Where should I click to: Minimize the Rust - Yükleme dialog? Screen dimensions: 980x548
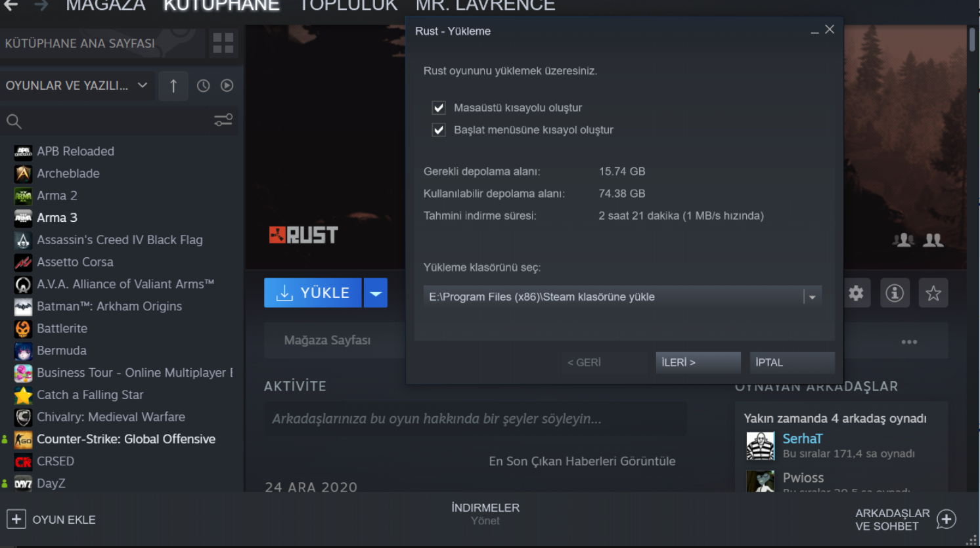(x=814, y=31)
